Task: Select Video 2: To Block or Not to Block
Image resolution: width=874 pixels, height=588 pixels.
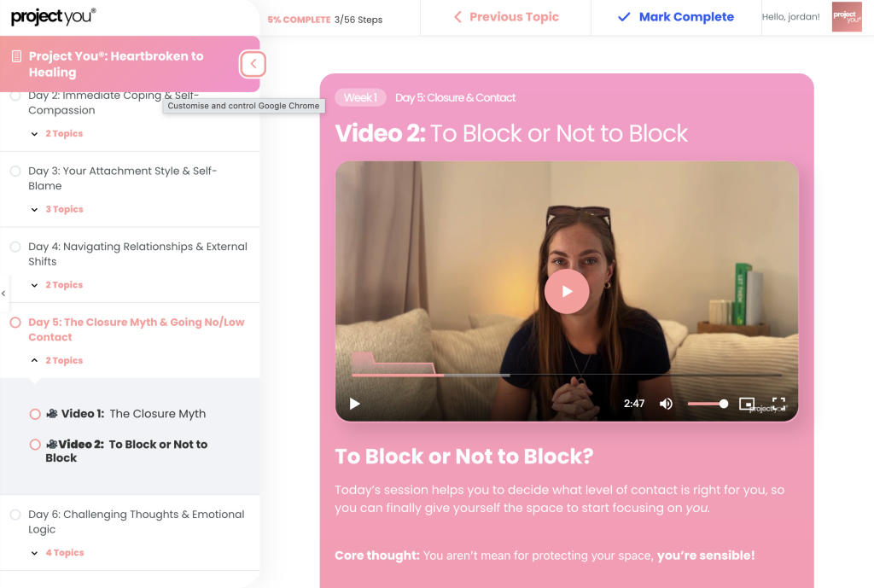Action: coord(126,451)
